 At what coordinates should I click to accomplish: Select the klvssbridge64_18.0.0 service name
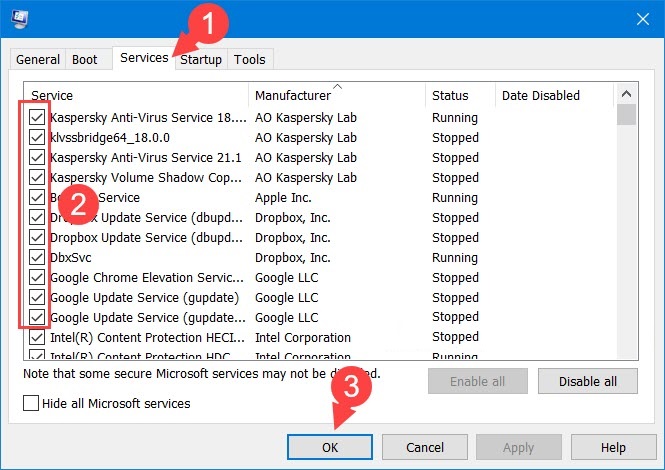[x=110, y=138]
